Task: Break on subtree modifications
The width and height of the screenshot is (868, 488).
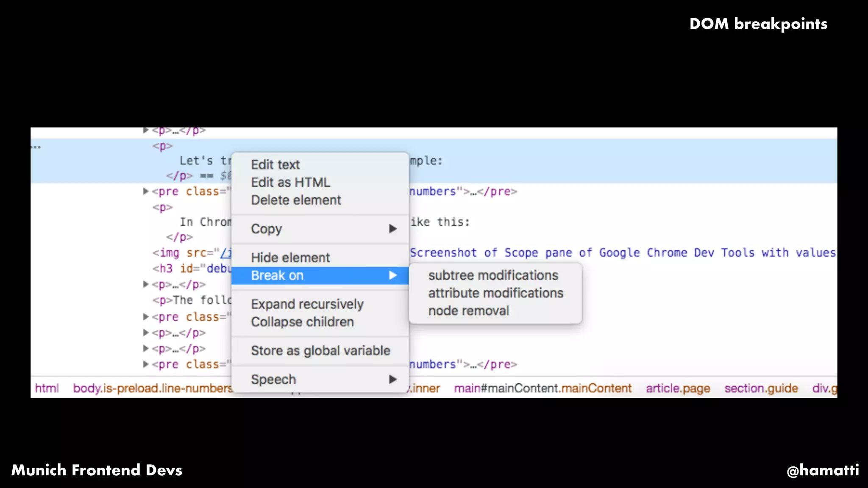Action: [x=493, y=275]
